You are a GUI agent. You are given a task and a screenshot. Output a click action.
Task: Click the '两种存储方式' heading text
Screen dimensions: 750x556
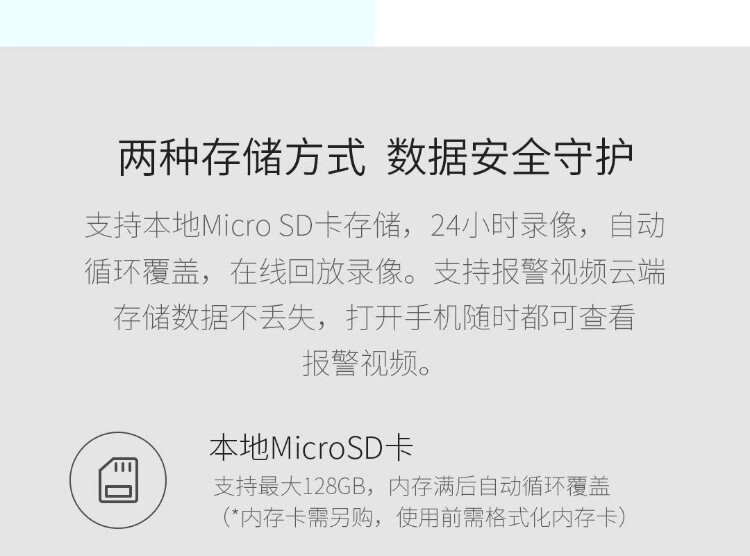tap(242, 158)
